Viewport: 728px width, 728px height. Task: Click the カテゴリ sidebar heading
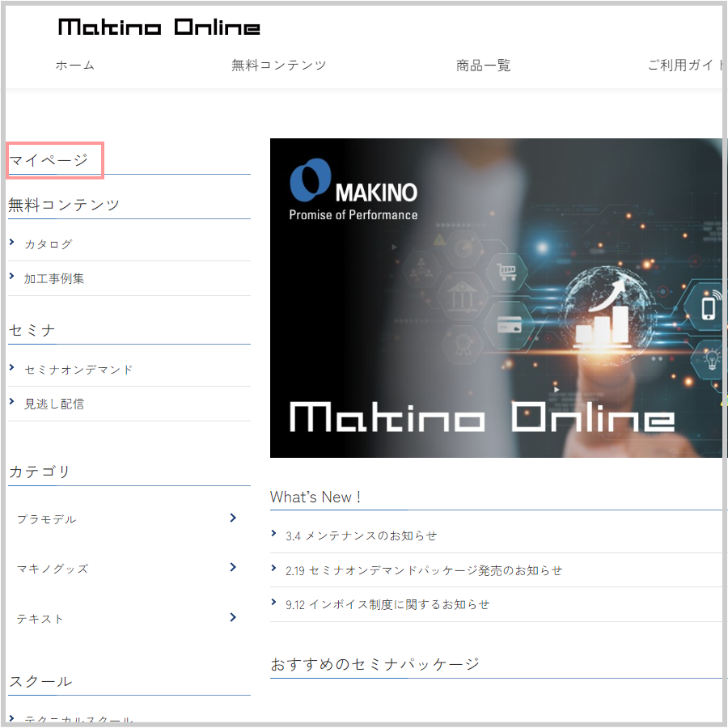click(40, 472)
